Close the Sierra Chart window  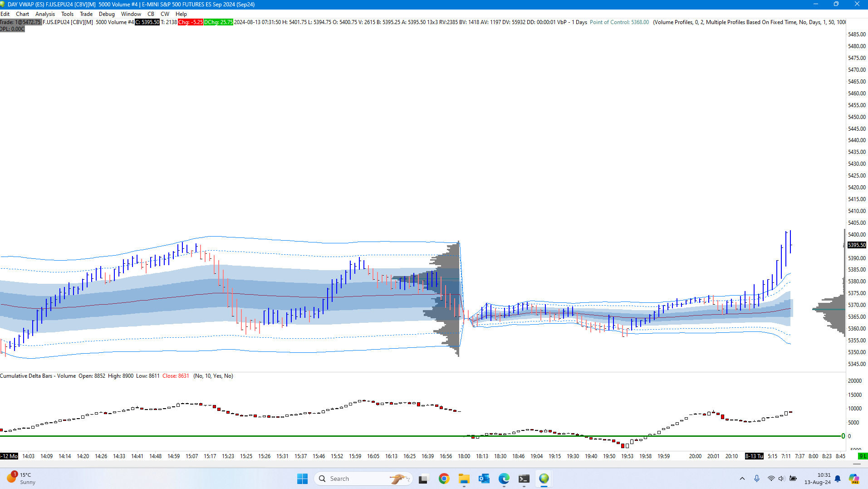coord(857,4)
